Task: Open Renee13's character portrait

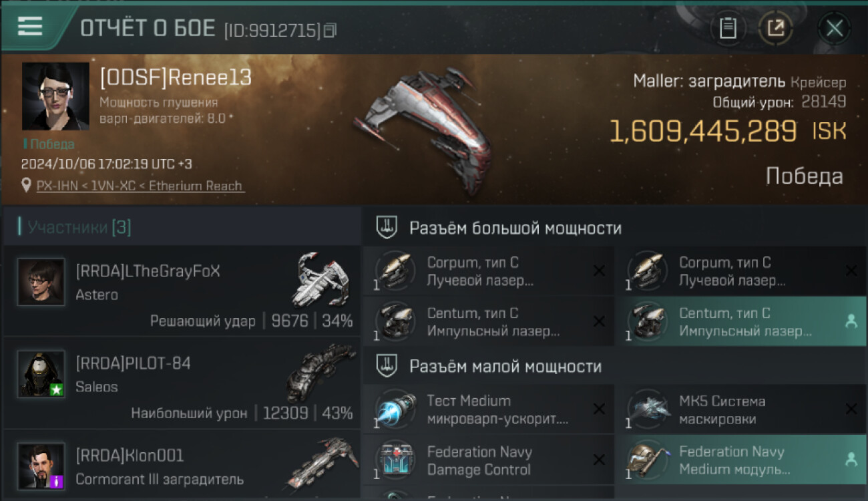Action: 55,96
